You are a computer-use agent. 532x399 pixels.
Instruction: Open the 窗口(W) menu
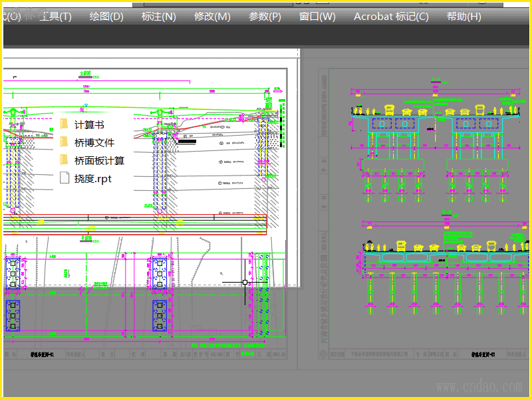point(317,16)
